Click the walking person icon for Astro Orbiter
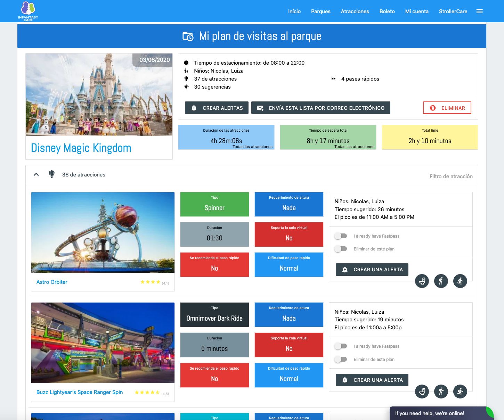 coord(441,281)
